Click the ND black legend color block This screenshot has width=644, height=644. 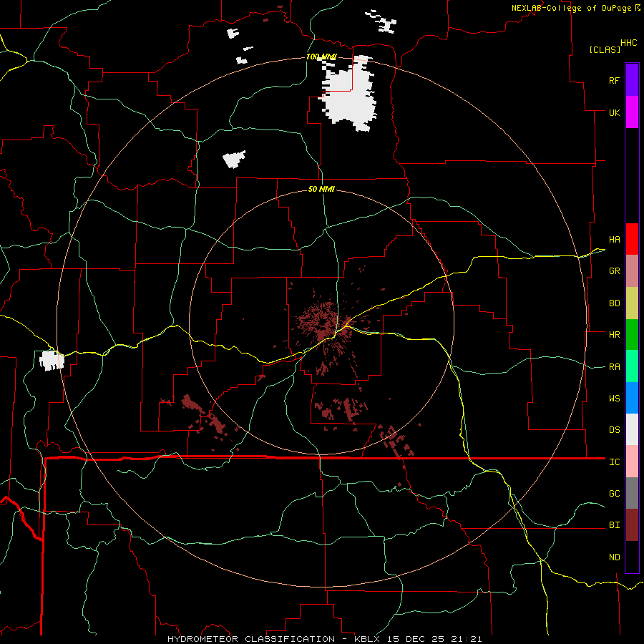coord(632,557)
